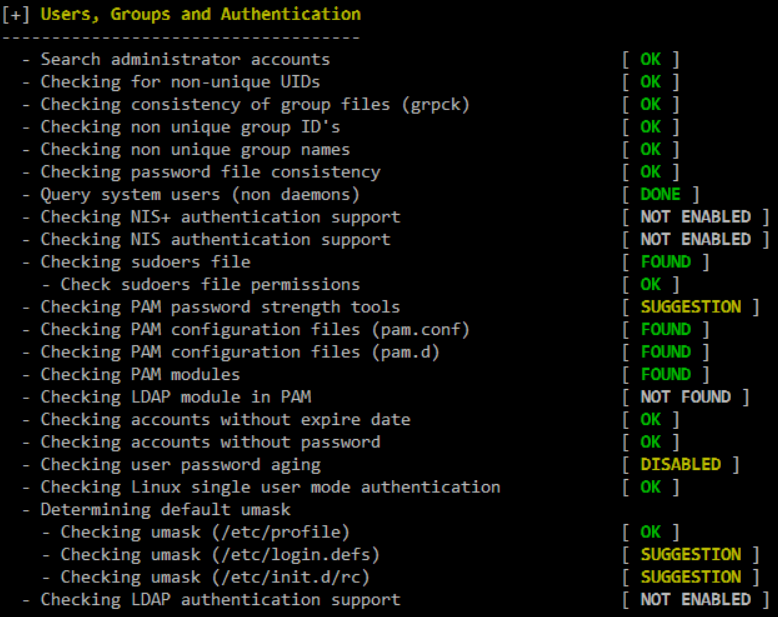The image size is (778, 617).
Task: Click the Check sudoers file permissions line
Action: pyautogui.click(x=210, y=284)
